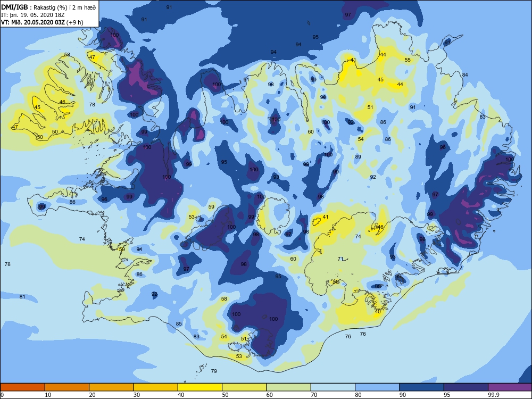
Task: Click the map humidity value '55'
Action: tap(408, 60)
